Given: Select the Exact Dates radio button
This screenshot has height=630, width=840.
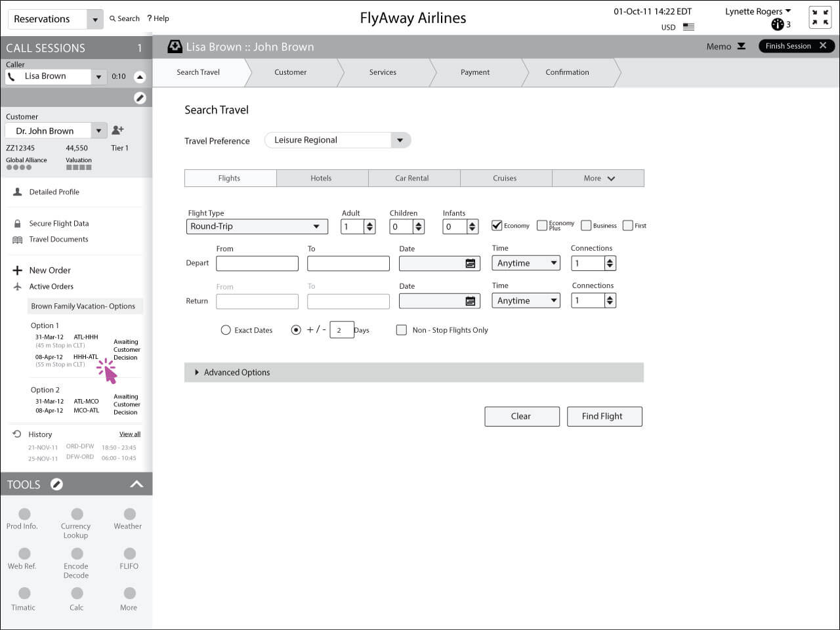Looking at the screenshot, I should (x=226, y=330).
